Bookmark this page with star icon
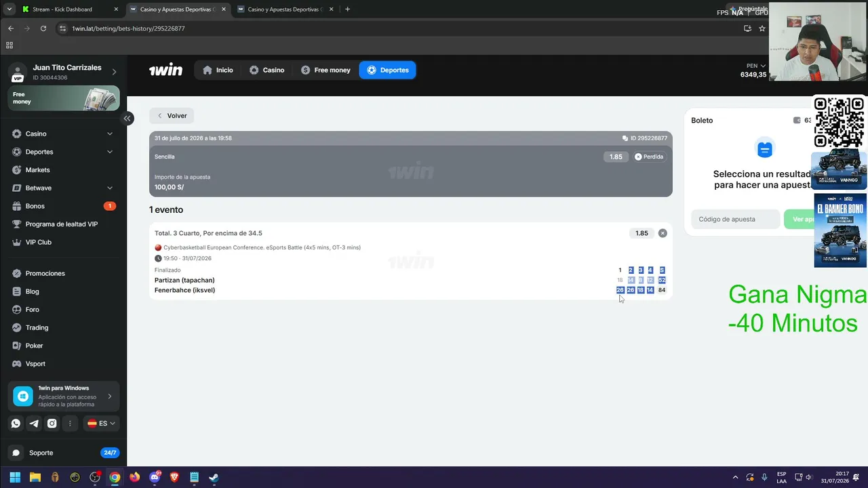This screenshot has height=488, width=868. (x=762, y=28)
